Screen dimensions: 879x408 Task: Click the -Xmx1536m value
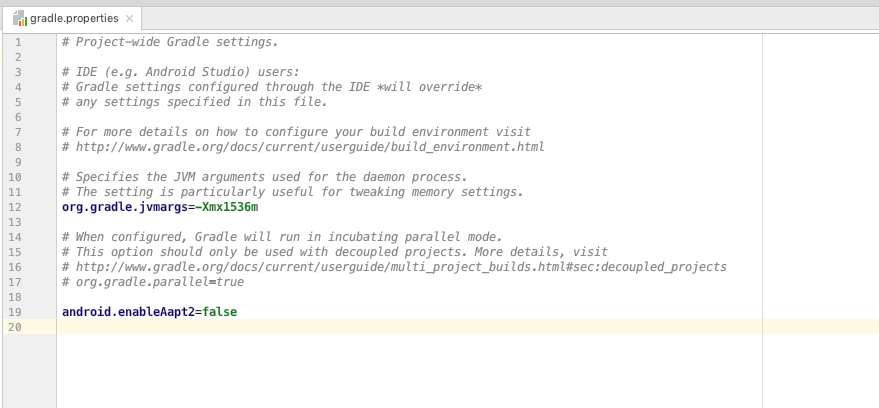point(226,207)
